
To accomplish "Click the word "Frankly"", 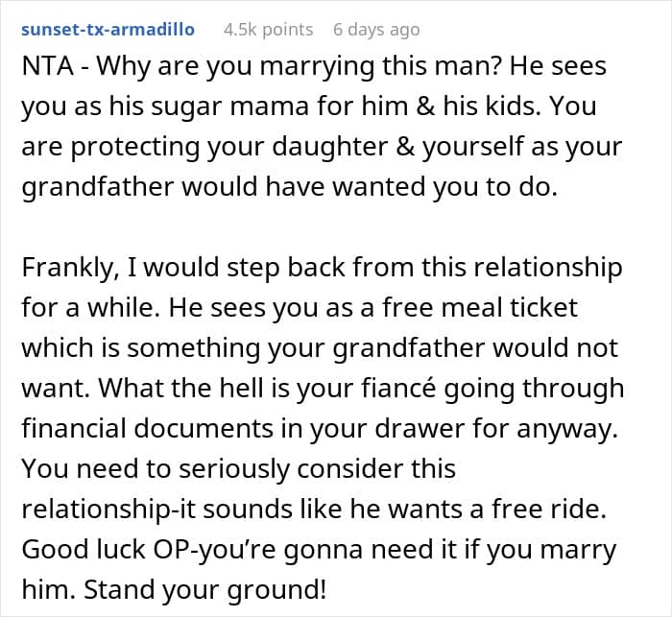I will click(63, 266).
